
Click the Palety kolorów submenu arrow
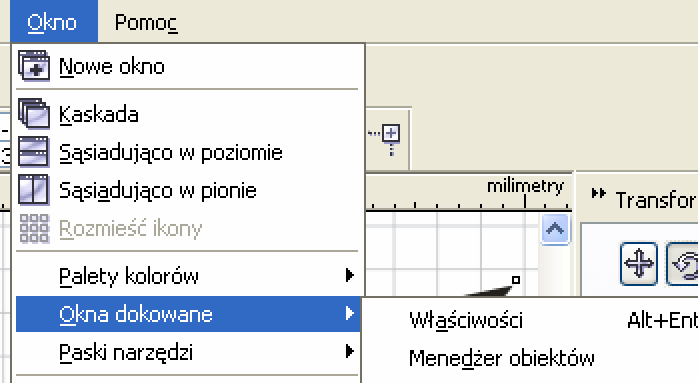tap(349, 276)
